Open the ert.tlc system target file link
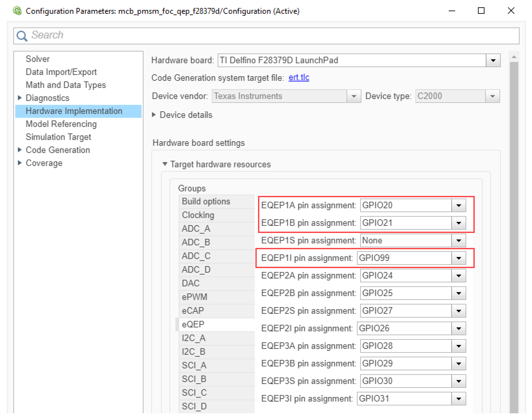Viewport: 532px width, 420px height. coord(299,78)
